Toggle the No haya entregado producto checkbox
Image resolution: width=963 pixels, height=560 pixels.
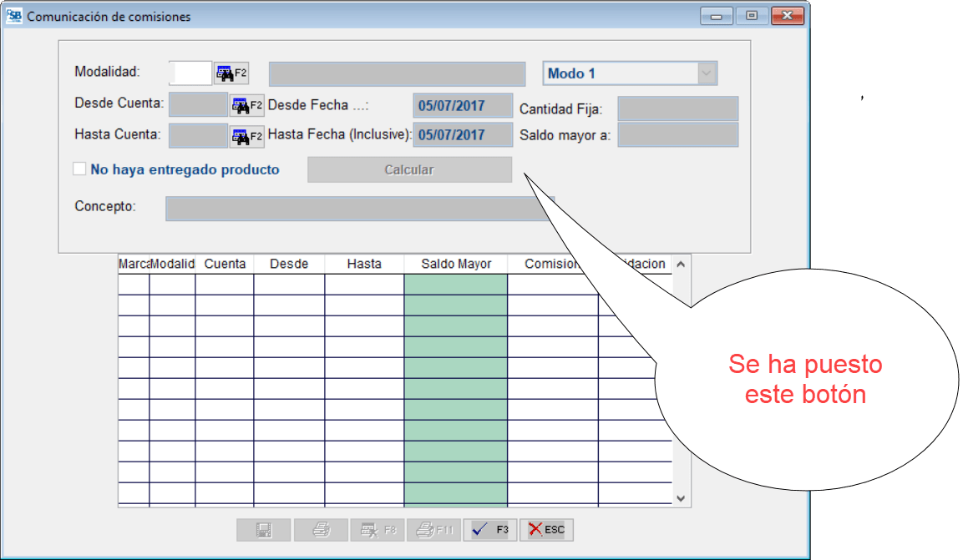(x=80, y=169)
